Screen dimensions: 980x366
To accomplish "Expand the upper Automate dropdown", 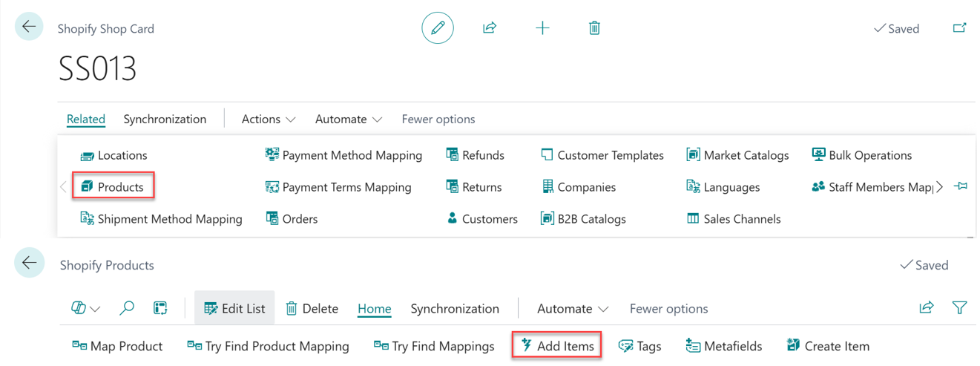I will [349, 119].
